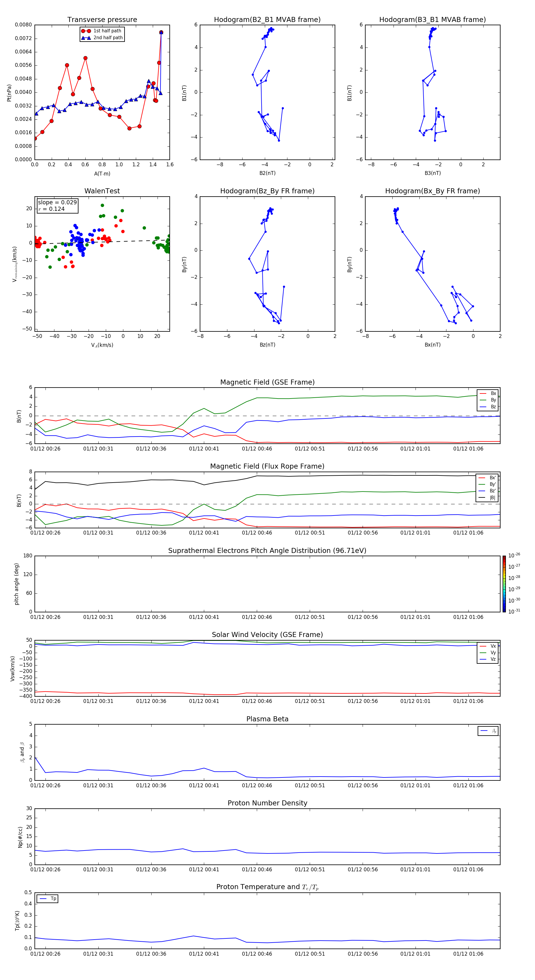Click 'Hodogram(B2_B1 MVAB frame)' title

267,20
